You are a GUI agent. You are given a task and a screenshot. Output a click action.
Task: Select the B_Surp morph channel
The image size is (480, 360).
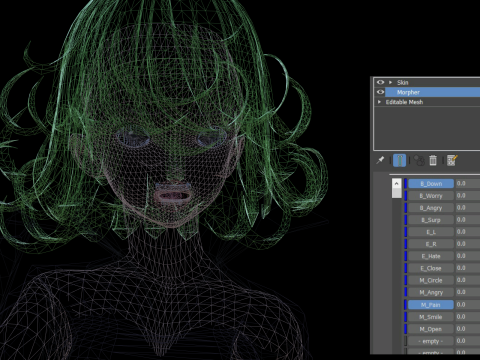pos(431,220)
